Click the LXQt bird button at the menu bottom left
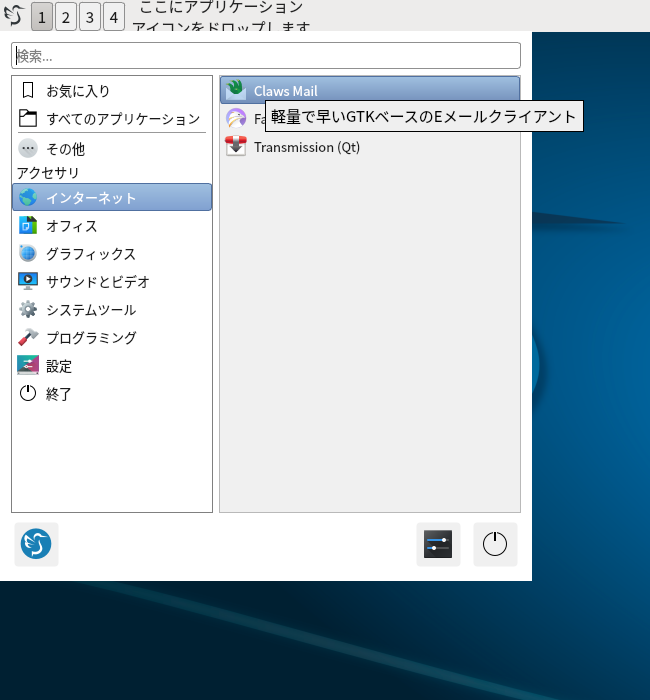This screenshot has width=650, height=700. 36,544
